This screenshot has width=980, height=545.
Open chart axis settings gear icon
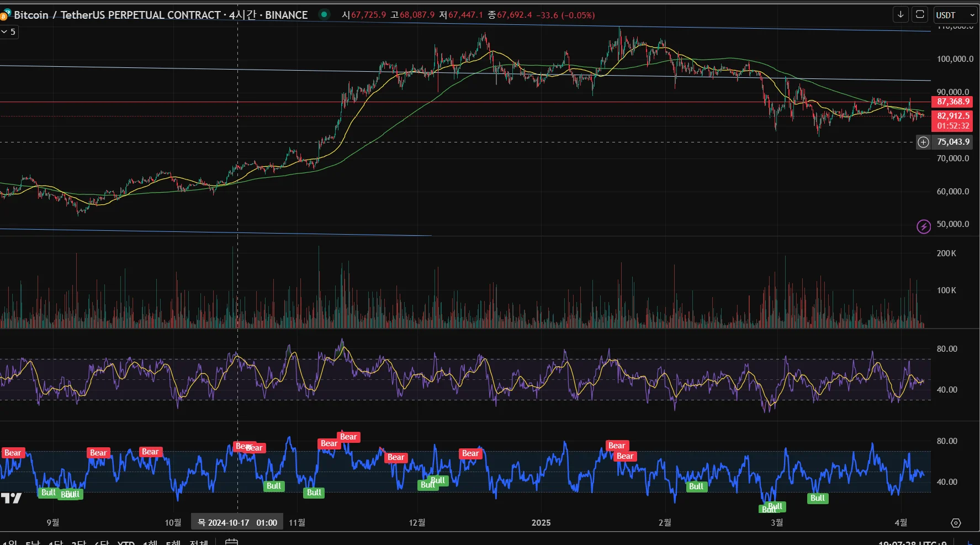pyautogui.click(x=956, y=523)
